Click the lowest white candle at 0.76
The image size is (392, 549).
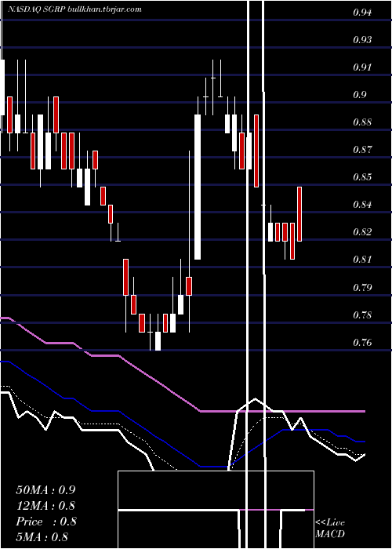158,341
